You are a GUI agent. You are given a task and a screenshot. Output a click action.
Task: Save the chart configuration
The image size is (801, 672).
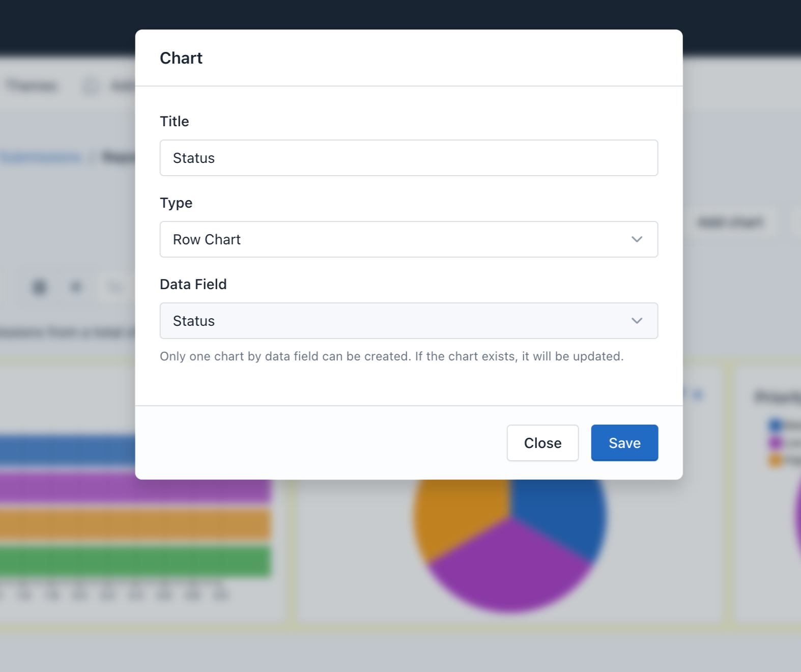coord(624,442)
